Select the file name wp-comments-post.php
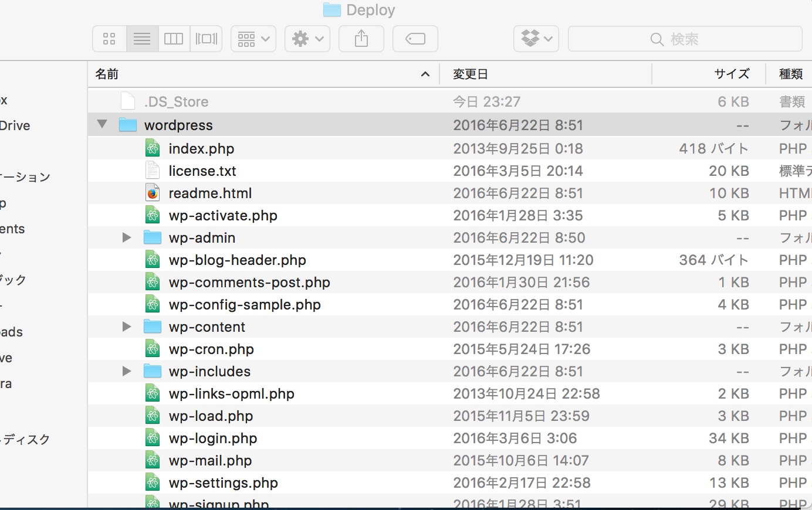 pos(249,283)
